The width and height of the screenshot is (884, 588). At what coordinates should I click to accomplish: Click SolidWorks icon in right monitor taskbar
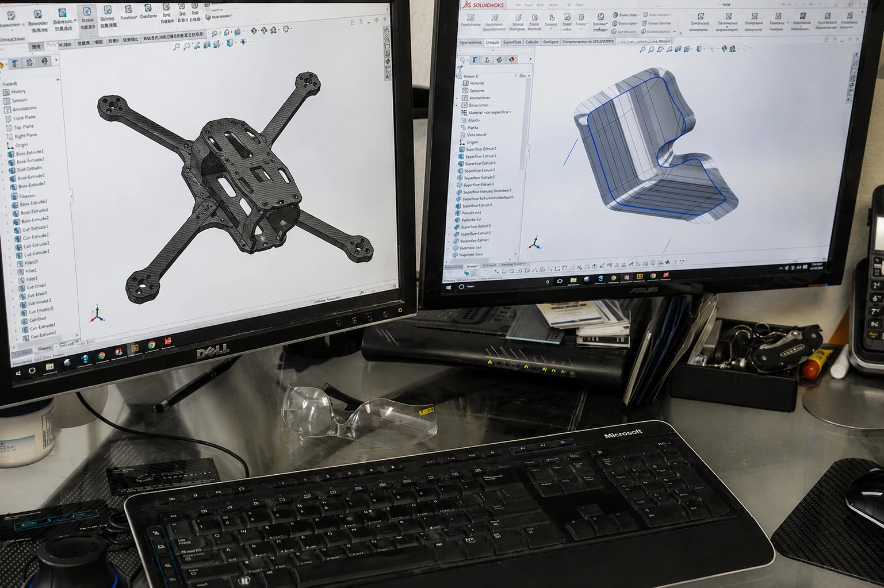pos(666,275)
